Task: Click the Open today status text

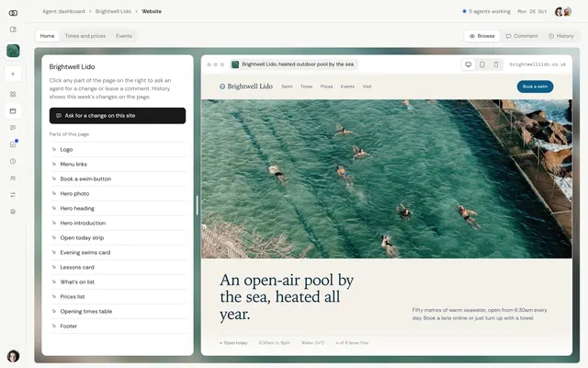Action: tap(233, 343)
